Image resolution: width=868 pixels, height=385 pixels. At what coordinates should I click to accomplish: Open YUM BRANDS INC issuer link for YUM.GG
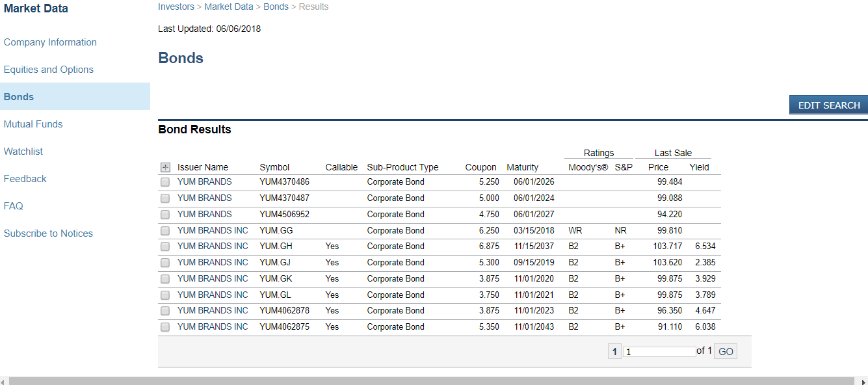click(x=213, y=230)
